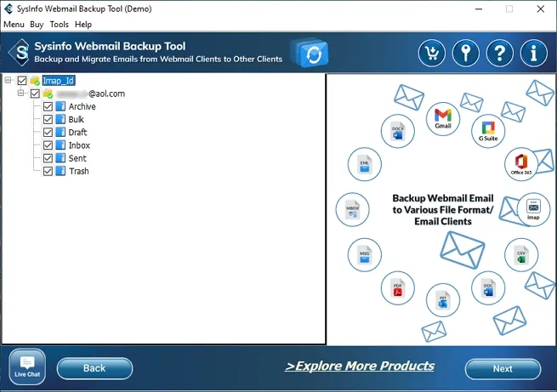Uncheck the Trash folder checkbox
The height and width of the screenshot is (392, 557).
pos(48,171)
